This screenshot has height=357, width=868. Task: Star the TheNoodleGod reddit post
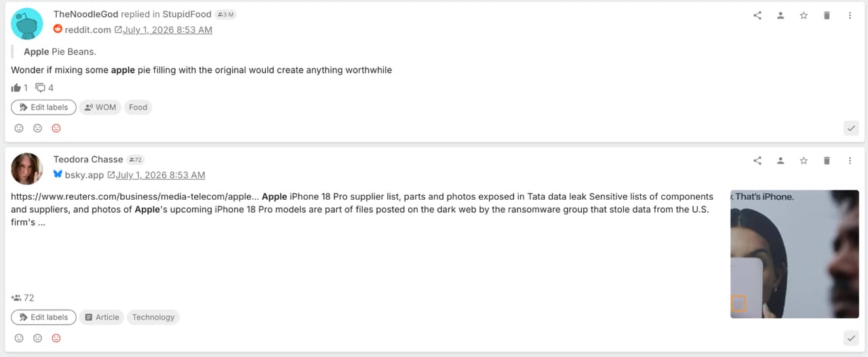pos(804,16)
